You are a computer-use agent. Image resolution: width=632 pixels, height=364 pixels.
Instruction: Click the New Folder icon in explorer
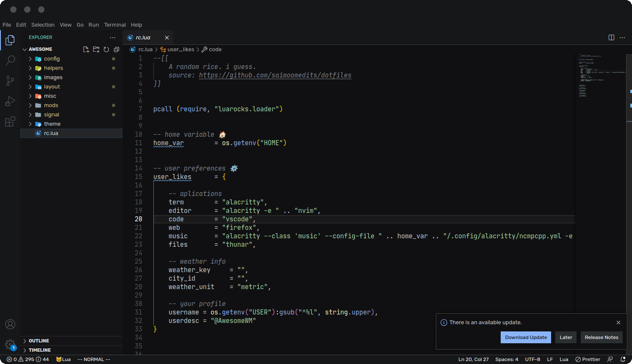[96, 50]
